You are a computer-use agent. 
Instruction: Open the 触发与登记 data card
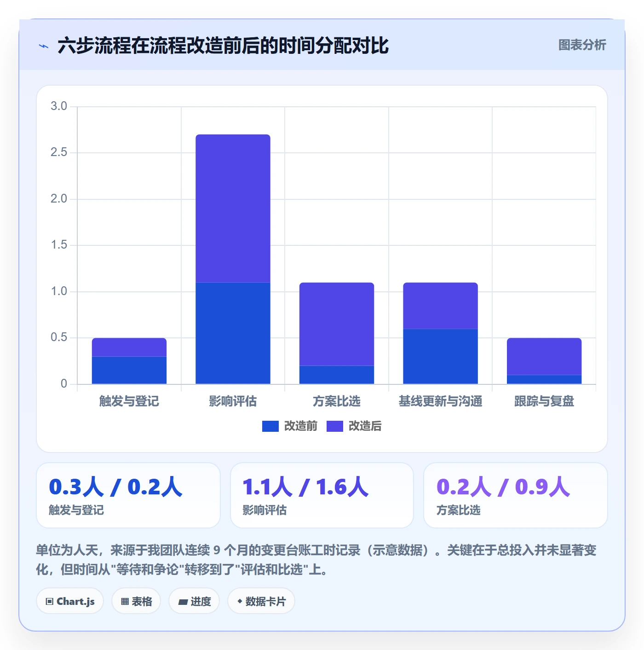pyautogui.click(x=128, y=495)
